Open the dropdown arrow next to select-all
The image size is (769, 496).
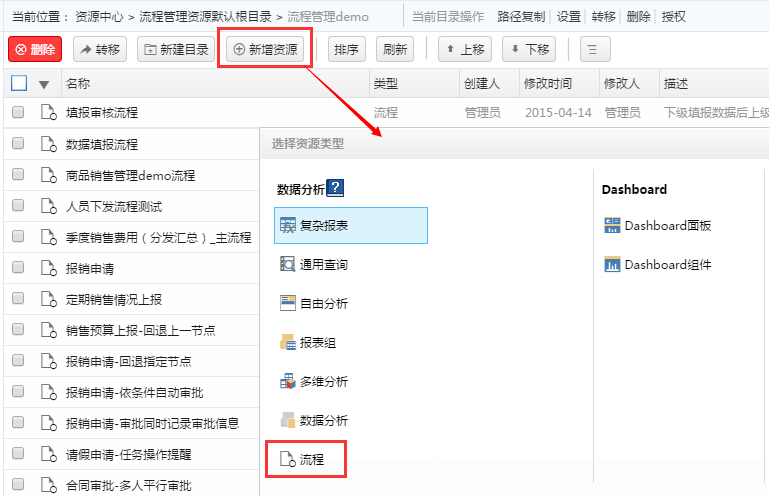(x=44, y=85)
